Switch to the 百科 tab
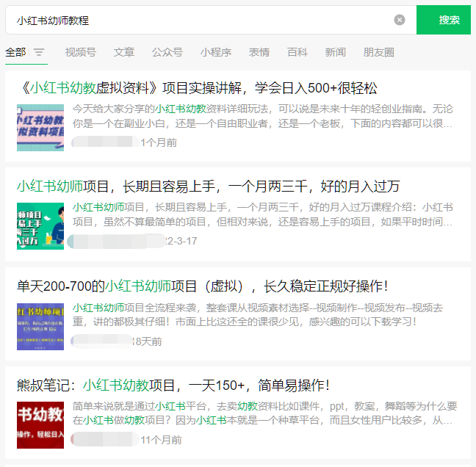This screenshot has height=467, width=476. (x=297, y=52)
